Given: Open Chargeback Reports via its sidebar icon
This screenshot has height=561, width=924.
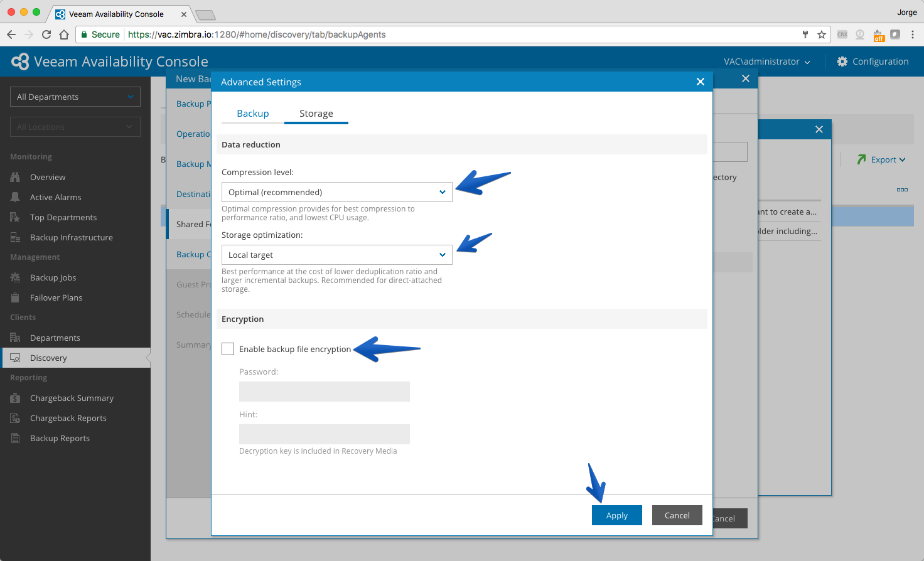Looking at the screenshot, I should pos(15,418).
